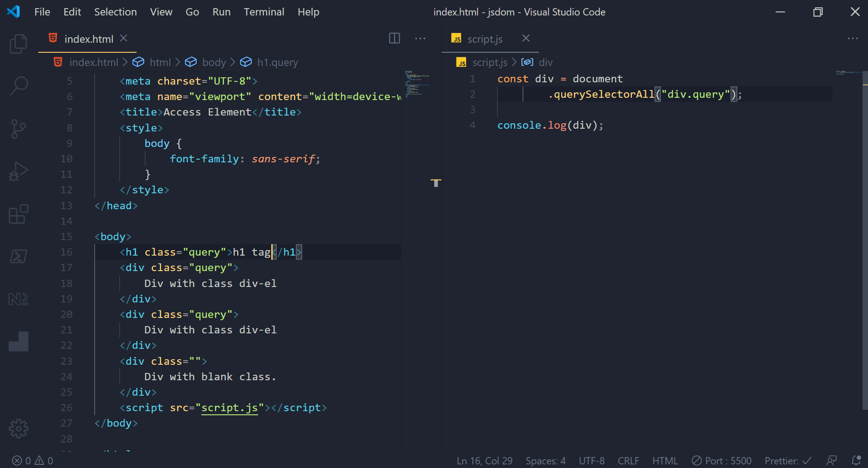Split the index.html editor
This screenshot has width=868, height=468.
tap(394, 38)
